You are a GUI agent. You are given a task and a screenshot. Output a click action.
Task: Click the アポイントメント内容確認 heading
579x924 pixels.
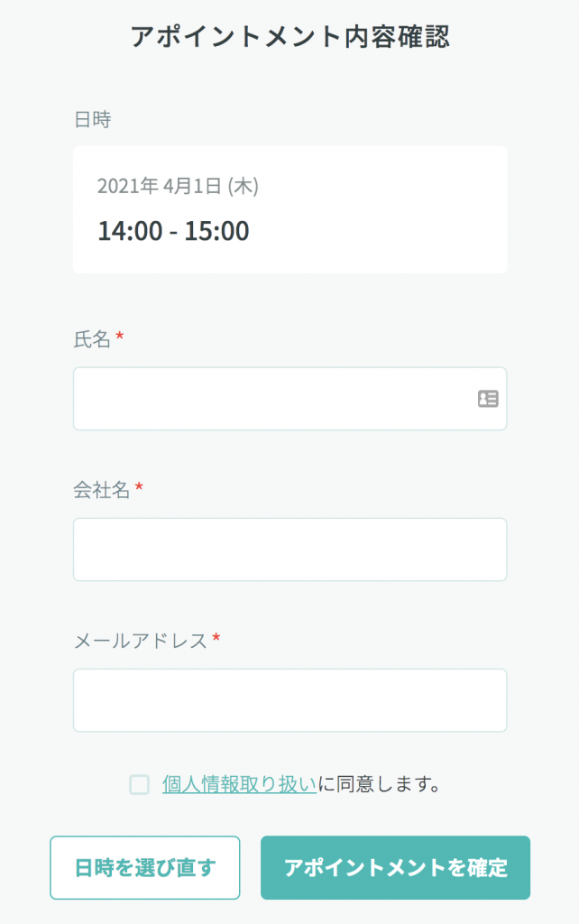click(x=289, y=37)
